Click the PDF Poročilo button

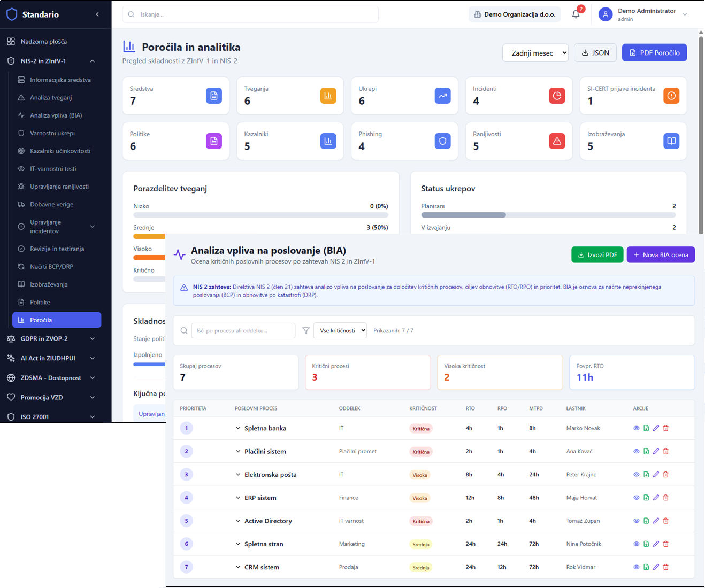(654, 53)
